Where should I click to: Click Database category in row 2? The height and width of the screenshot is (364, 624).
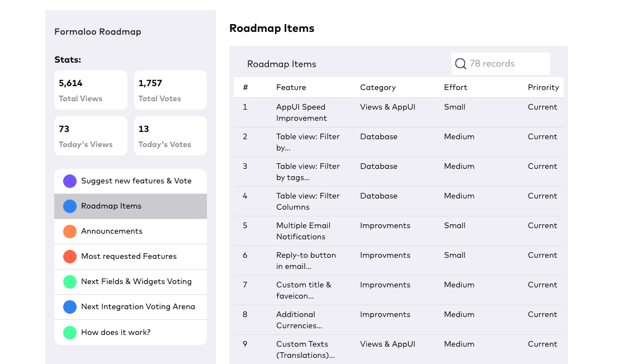click(x=379, y=137)
